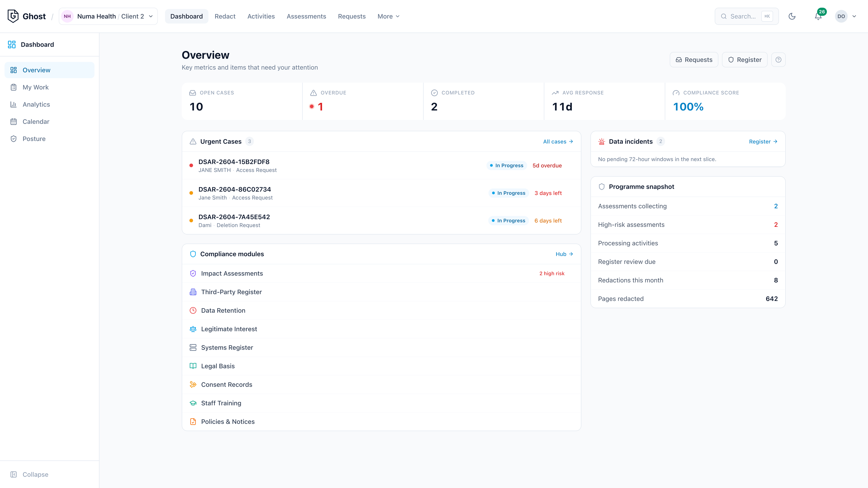
Task: Click the Open Cases inbox icon
Action: pos(192,93)
